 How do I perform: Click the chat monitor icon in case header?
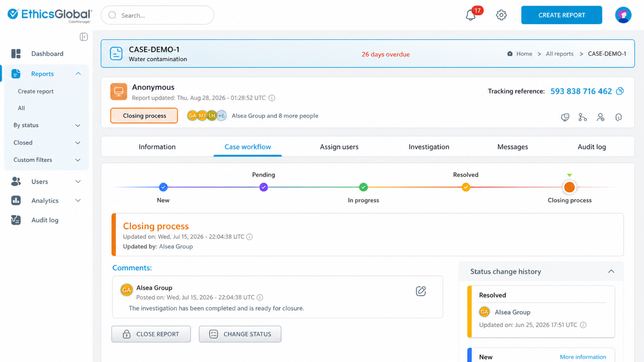(565, 117)
